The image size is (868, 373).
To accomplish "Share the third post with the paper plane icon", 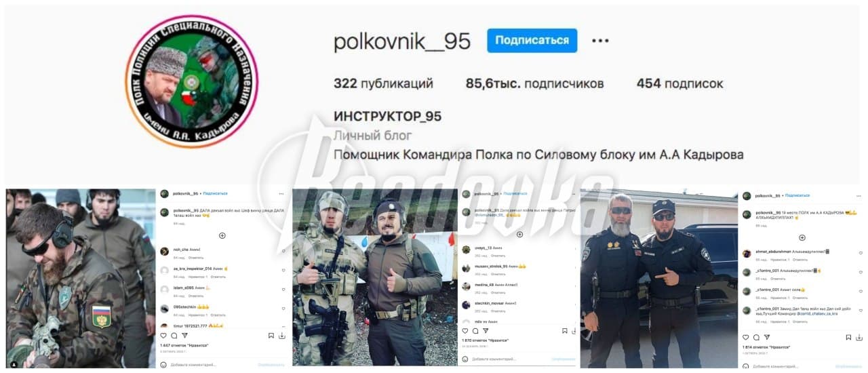I will point(766,337).
